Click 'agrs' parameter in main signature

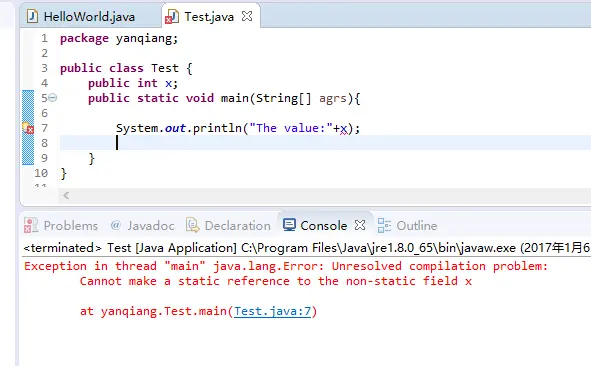[x=333, y=98]
